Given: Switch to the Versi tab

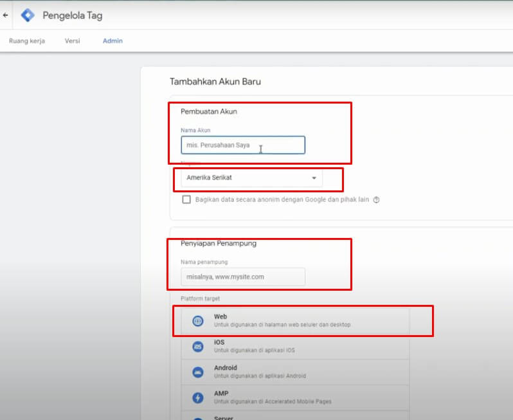Looking at the screenshot, I should (x=72, y=41).
